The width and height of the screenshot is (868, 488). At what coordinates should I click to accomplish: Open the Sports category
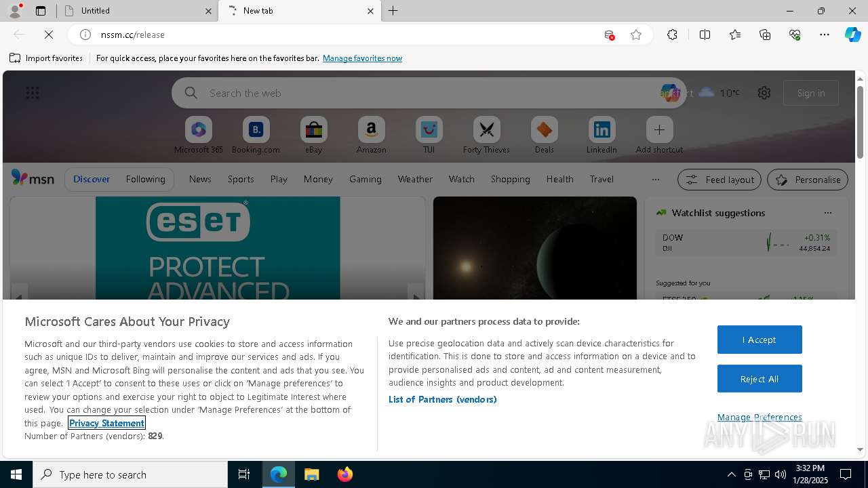coord(241,179)
